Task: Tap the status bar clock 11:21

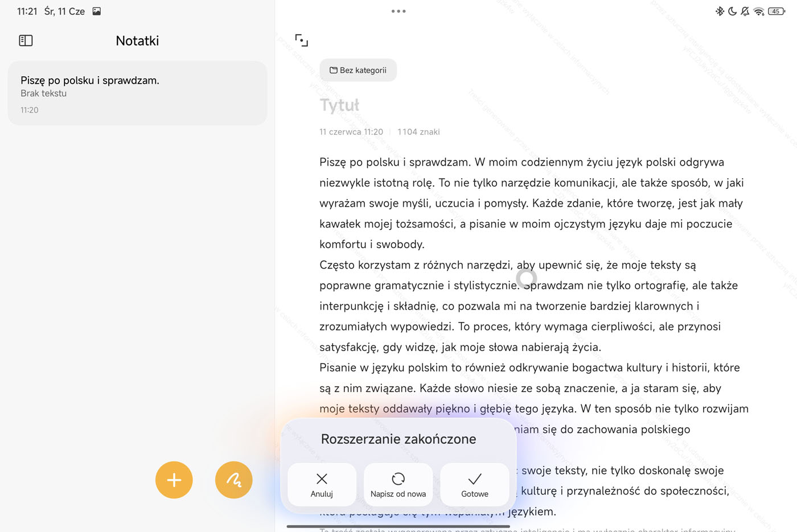Action: 27,11
